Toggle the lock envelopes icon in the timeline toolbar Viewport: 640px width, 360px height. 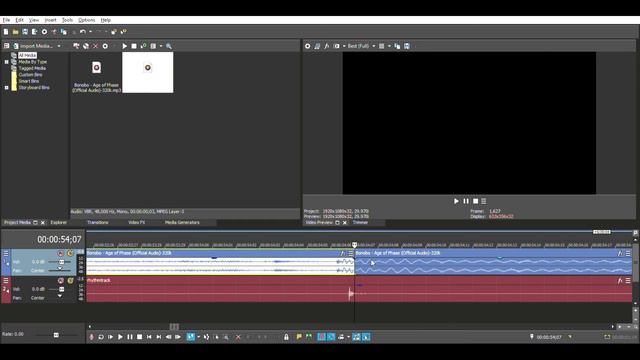pyautogui.click(x=286, y=337)
